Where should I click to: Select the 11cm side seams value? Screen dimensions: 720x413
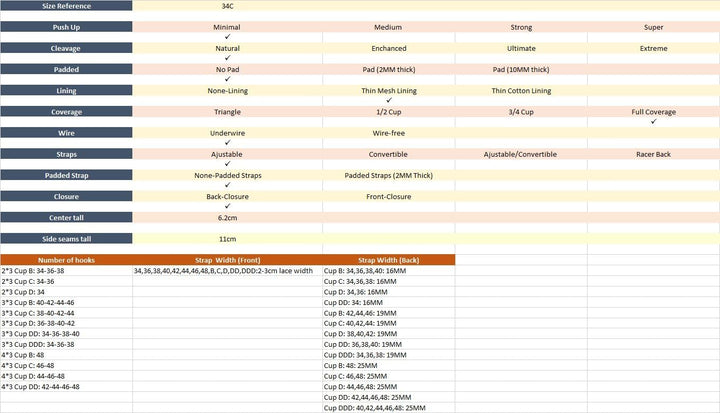pos(227,239)
